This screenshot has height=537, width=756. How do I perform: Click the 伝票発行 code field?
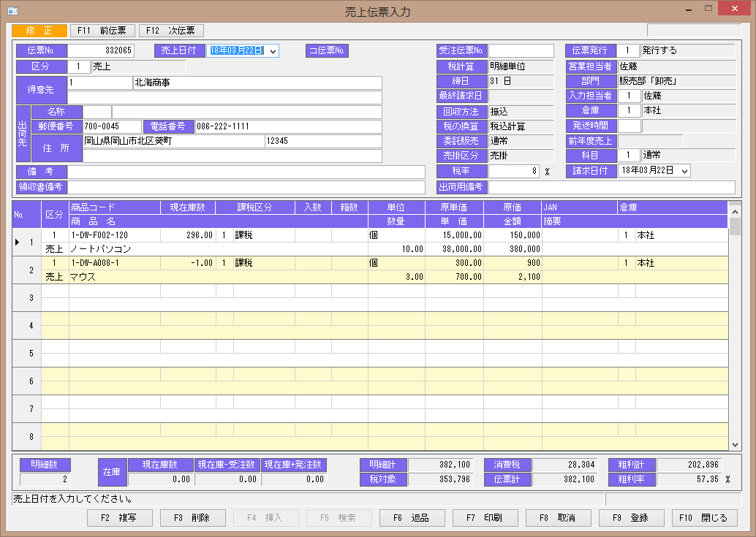click(629, 50)
